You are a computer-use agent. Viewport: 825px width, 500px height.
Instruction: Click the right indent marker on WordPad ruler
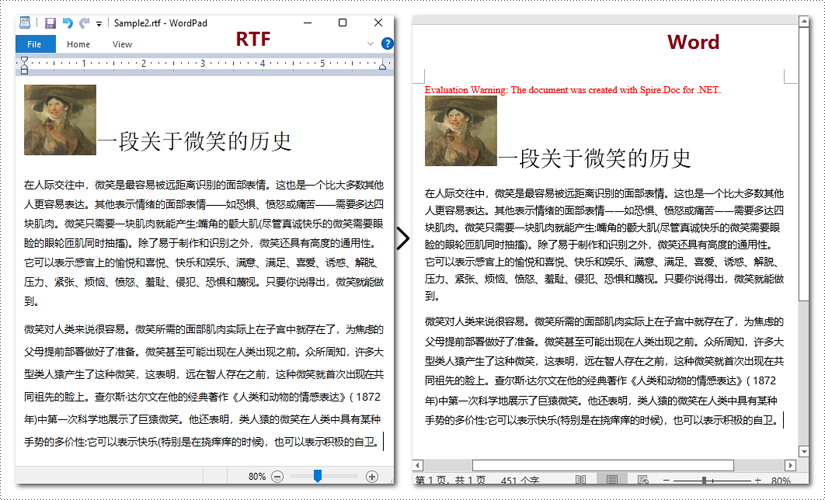pos(383,65)
